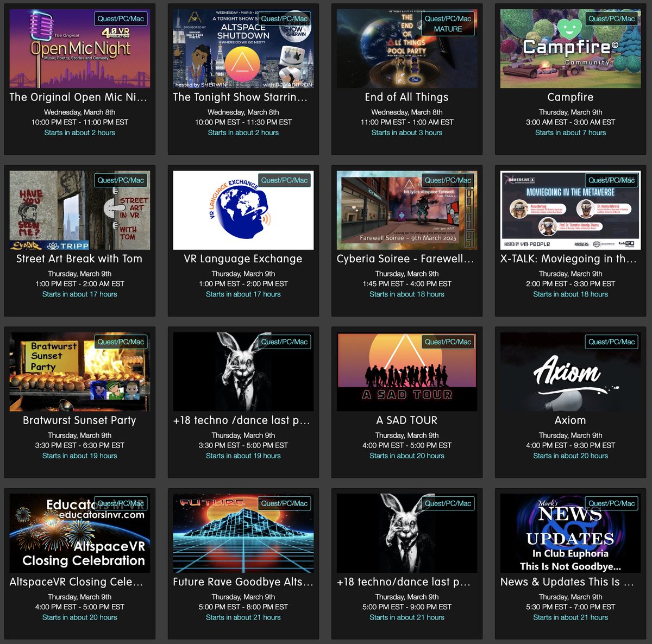Click the title 'The Tonight Show Starrin...'
The image size is (652, 644).
tap(240, 97)
